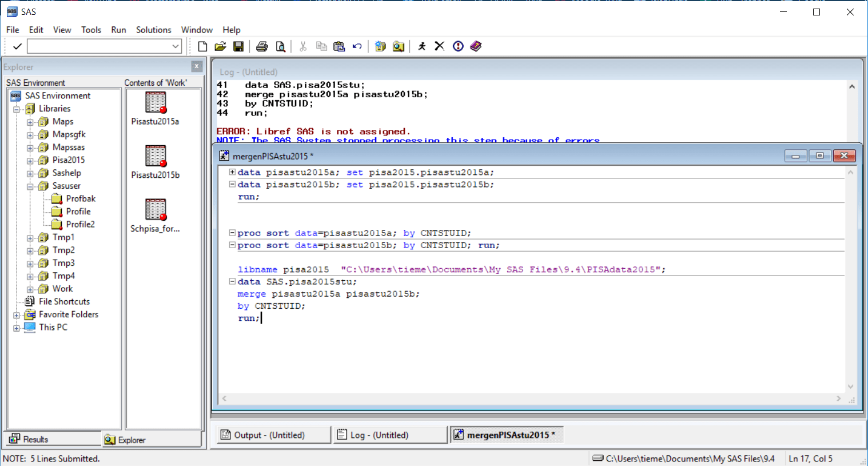Open SAS Help via the book icon
This screenshot has width=868, height=466.
click(x=476, y=46)
